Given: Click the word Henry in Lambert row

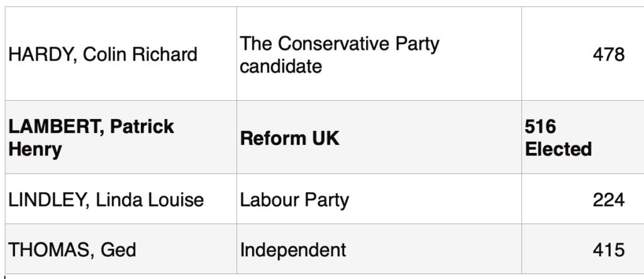Looking at the screenshot, I should coord(35,150).
